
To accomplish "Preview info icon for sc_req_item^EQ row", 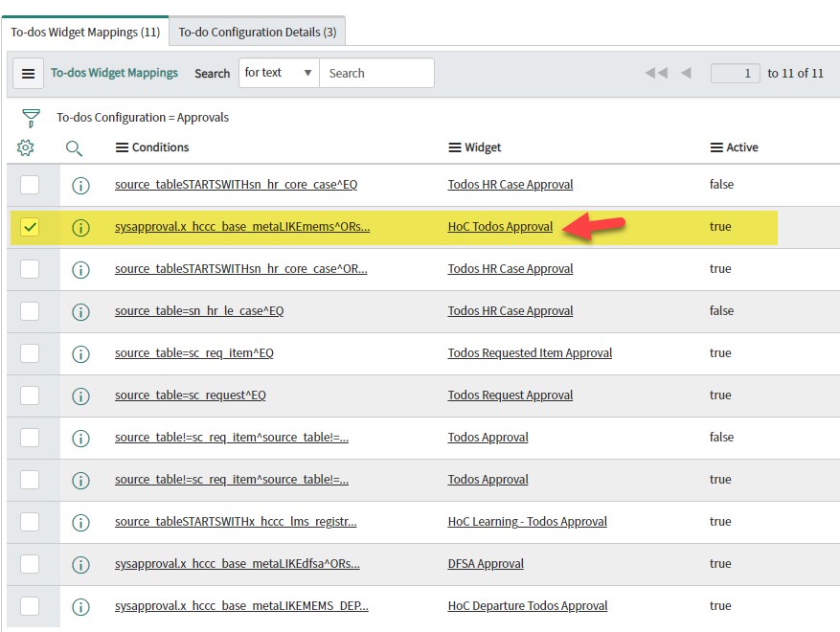I will pyautogui.click(x=80, y=354).
